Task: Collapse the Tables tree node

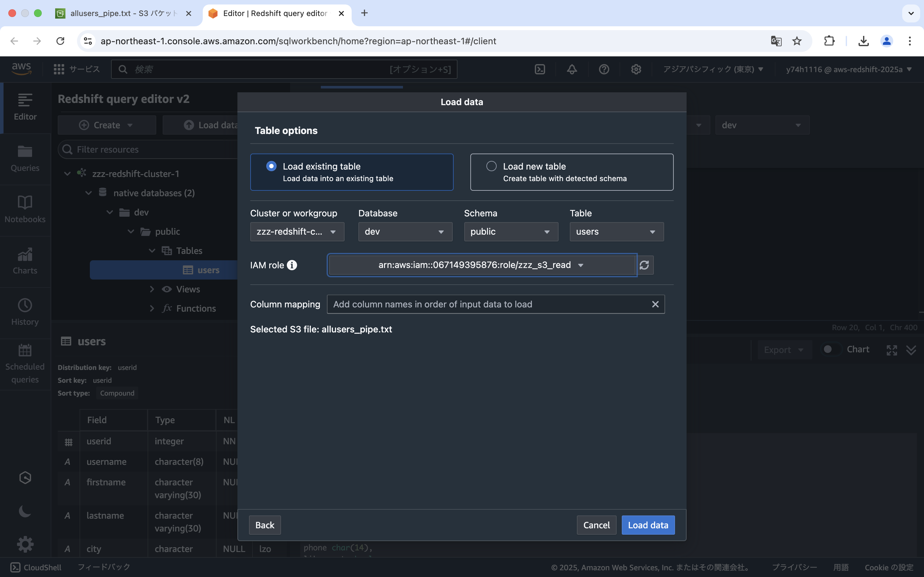Action: pyautogui.click(x=152, y=251)
